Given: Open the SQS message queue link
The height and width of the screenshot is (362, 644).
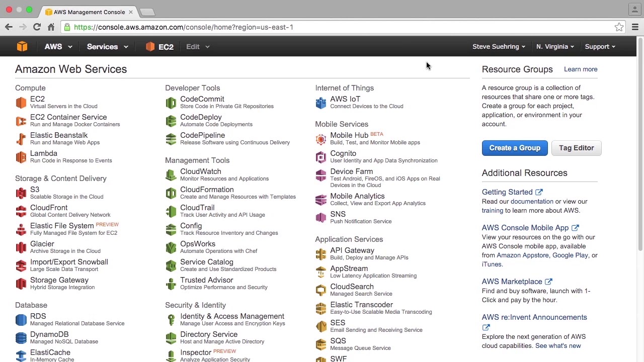Looking at the screenshot, I should click(x=338, y=341).
